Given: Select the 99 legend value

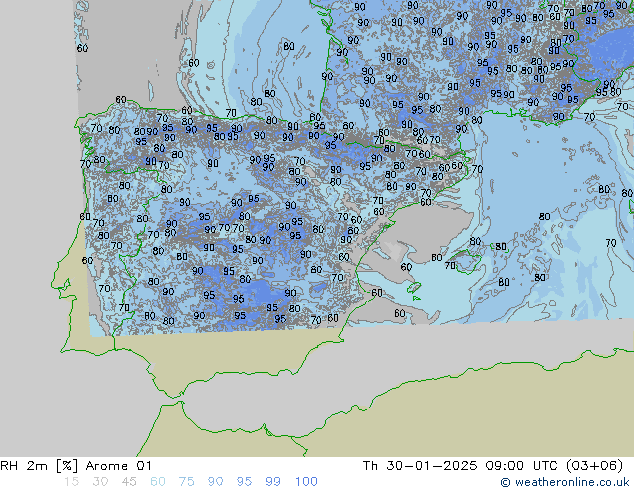Looking at the screenshot, I should [x=273, y=482].
